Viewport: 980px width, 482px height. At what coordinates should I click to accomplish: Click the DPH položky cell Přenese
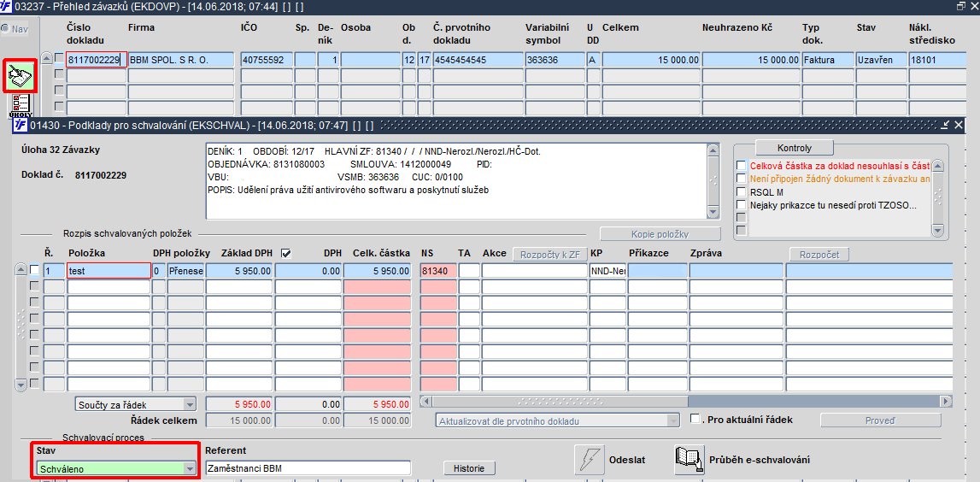(185, 271)
